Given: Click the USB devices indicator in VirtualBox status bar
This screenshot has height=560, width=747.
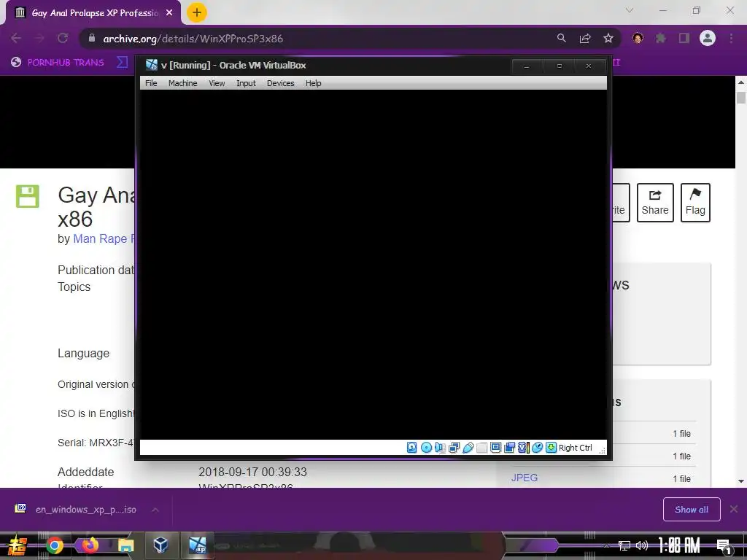Looking at the screenshot, I should pos(468,448).
